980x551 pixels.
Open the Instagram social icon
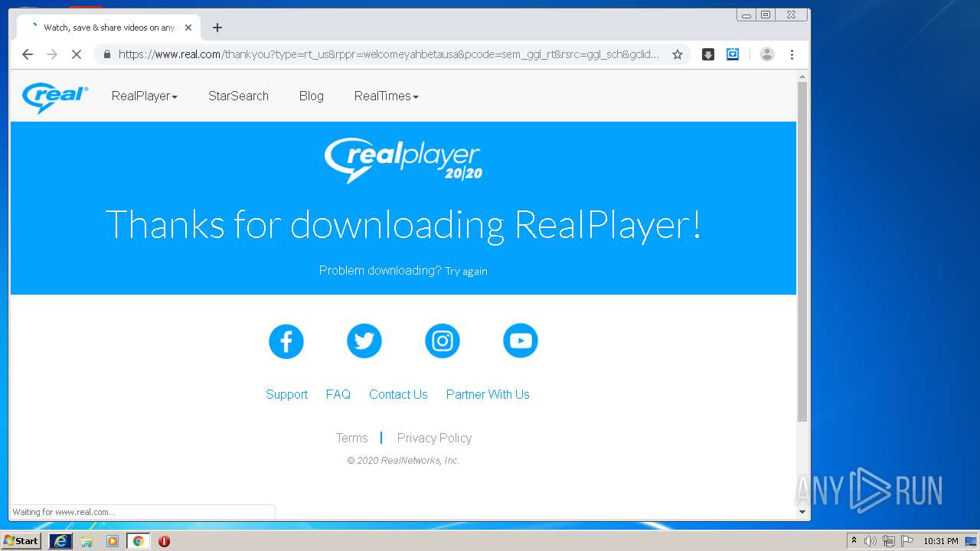click(443, 341)
